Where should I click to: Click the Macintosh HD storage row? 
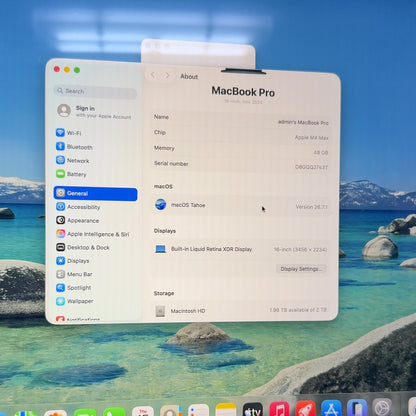(241, 311)
